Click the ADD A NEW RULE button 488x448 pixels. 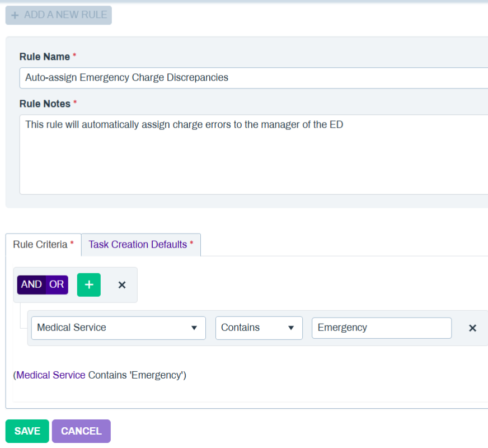tap(59, 15)
